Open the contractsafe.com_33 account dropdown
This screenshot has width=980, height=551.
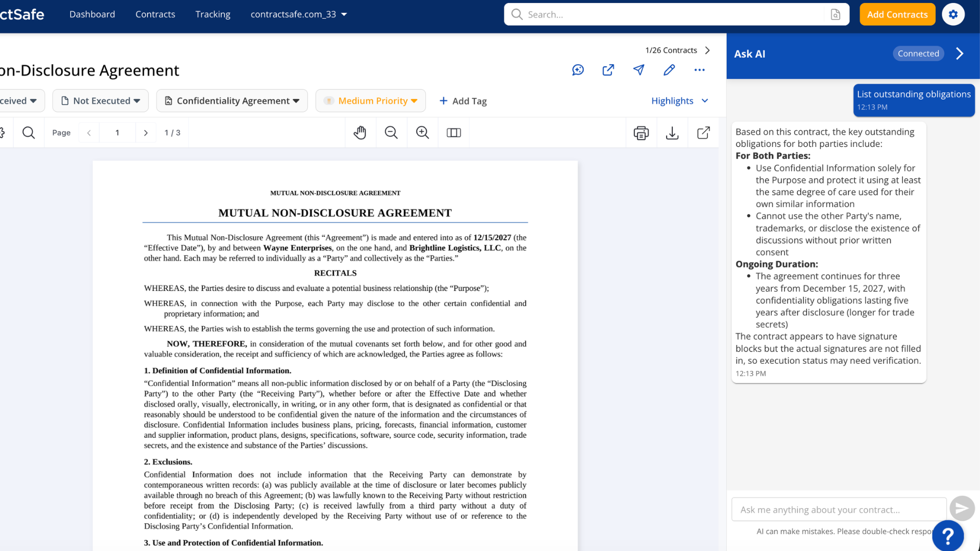299,14
